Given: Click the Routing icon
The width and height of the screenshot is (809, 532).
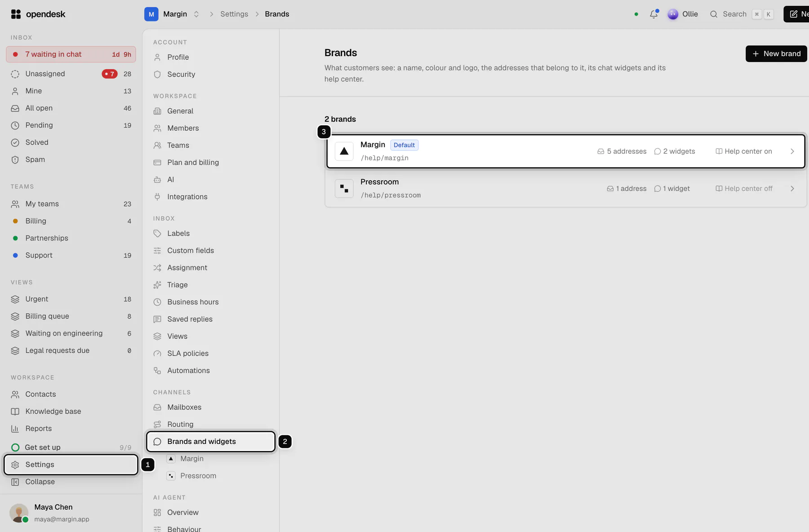Looking at the screenshot, I should pyautogui.click(x=157, y=425).
